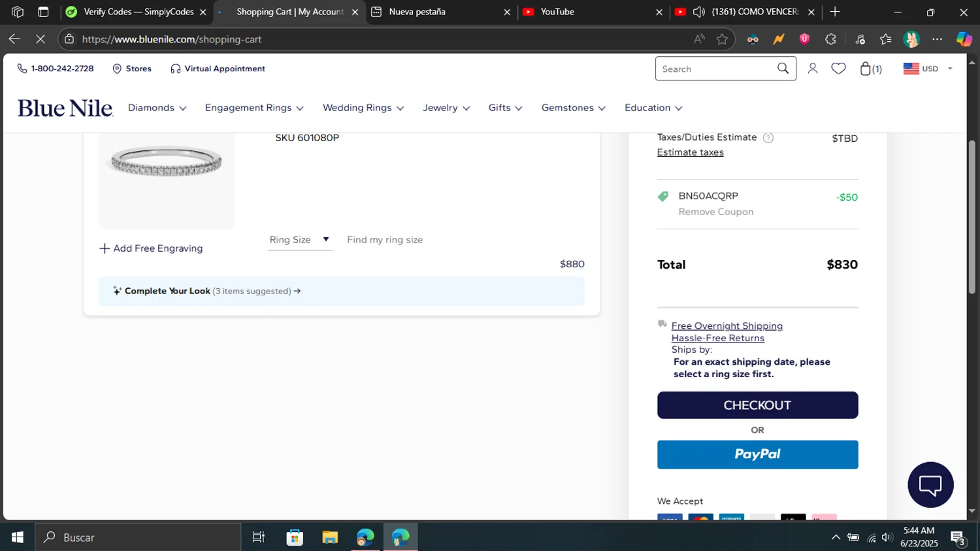Screen dimensions: 980x551
Task: Click Add Free Engraving
Action: coord(151,248)
